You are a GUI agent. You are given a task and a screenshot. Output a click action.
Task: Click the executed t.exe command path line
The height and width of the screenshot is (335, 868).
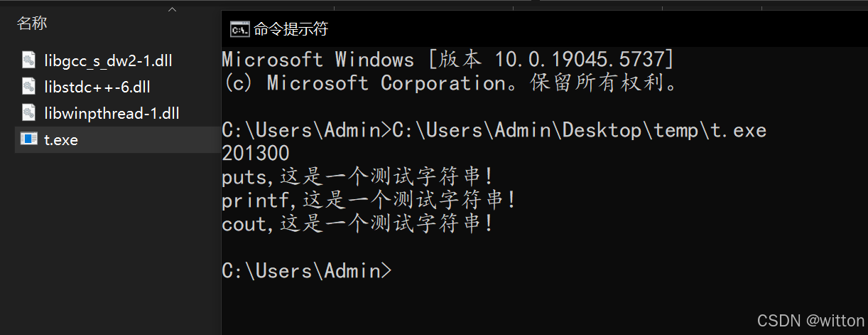pyautogui.click(x=494, y=130)
